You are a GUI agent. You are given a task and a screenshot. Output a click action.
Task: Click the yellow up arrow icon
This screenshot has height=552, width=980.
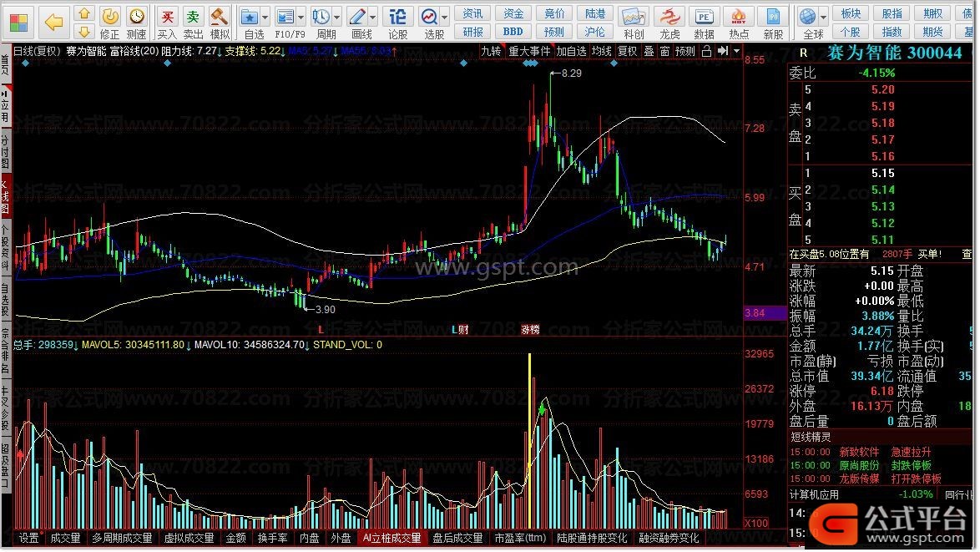(x=84, y=13)
